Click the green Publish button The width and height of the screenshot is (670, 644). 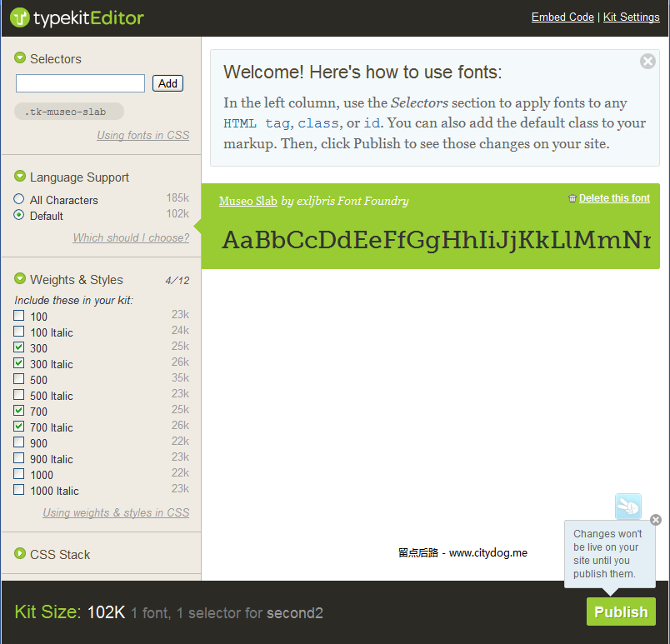click(621, 612)
